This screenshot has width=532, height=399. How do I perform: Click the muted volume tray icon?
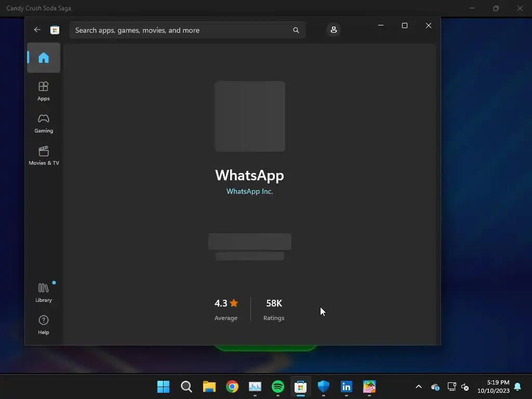tap(465, 387)
